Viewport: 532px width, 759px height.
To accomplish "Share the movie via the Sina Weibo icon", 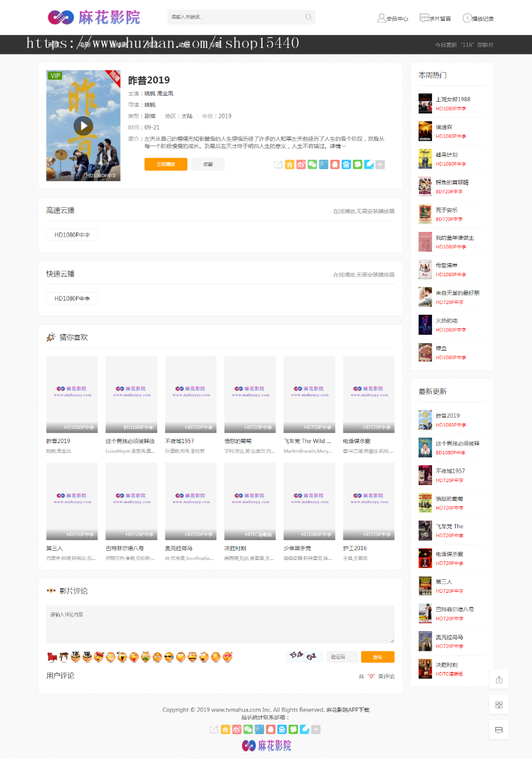I will 301,164.
